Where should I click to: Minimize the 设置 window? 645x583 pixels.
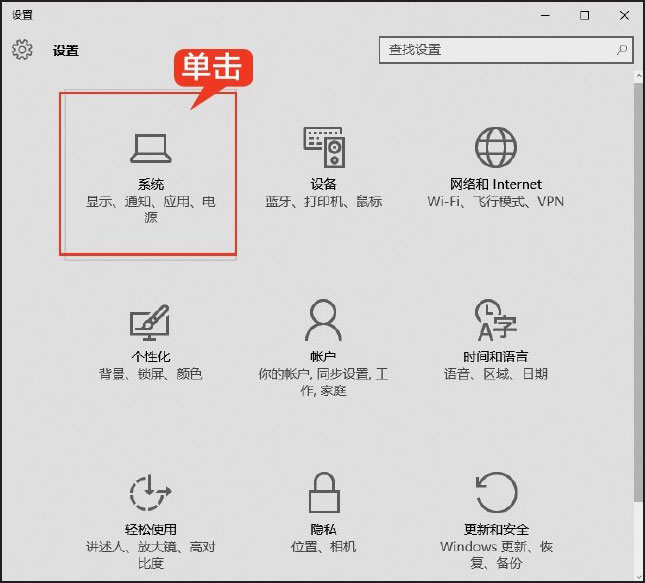[545, 16]
